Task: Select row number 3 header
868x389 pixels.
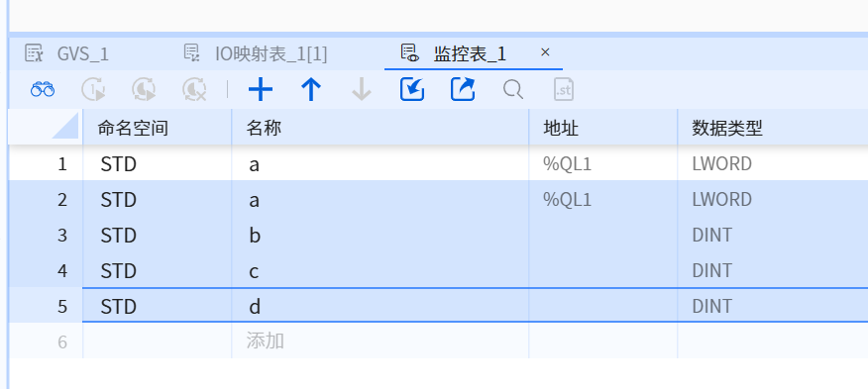Action: point(46,235)
